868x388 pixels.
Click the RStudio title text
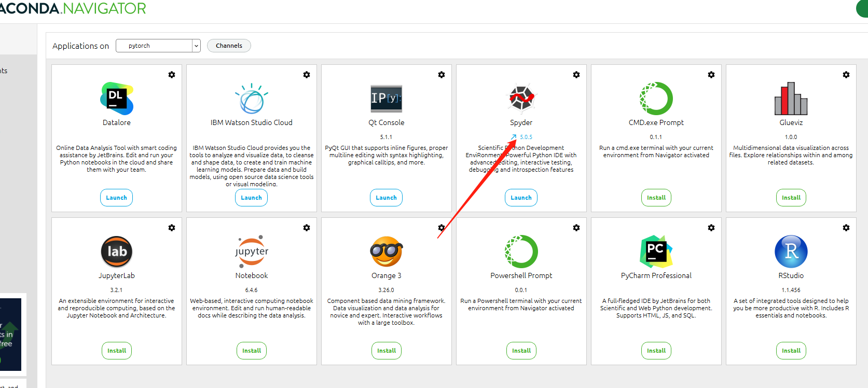[791, 275]
